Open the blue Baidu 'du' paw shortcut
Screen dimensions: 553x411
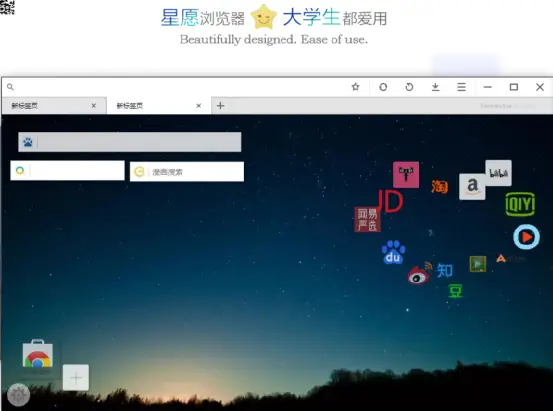pos(393,252)
